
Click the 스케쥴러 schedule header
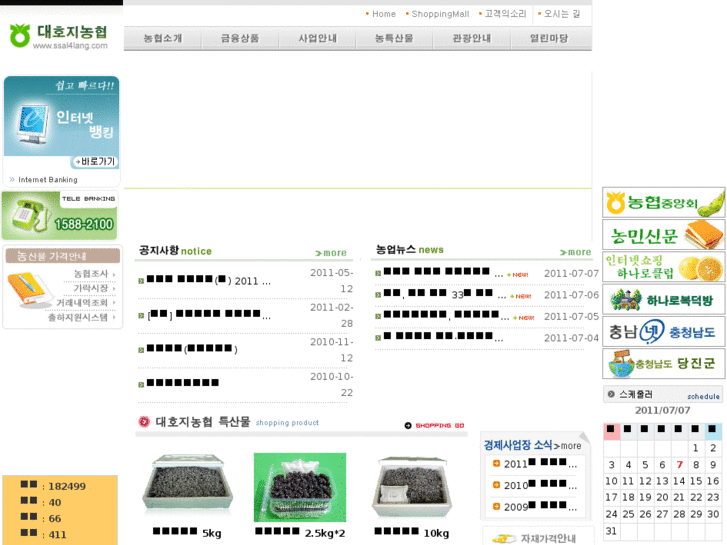[x=663, y=394]
